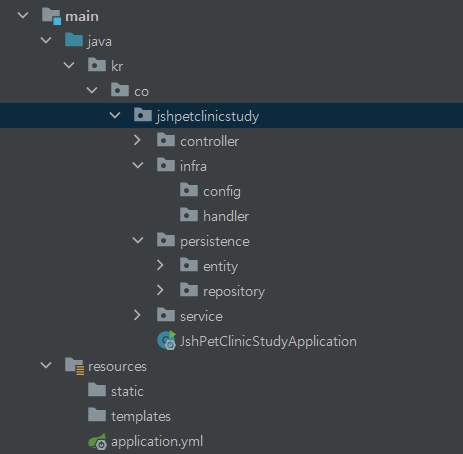
Task: Click the resources root folder icon
Action: point(75,366)
